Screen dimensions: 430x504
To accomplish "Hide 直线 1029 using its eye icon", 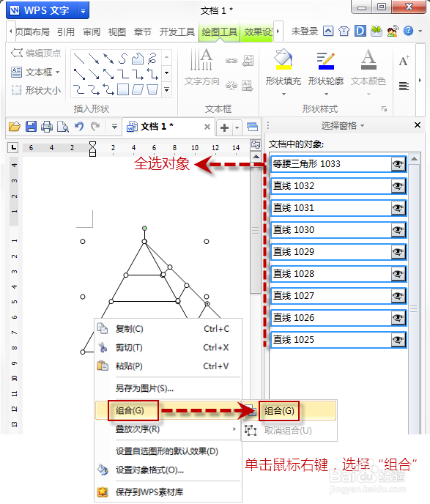I will [398, 252].
